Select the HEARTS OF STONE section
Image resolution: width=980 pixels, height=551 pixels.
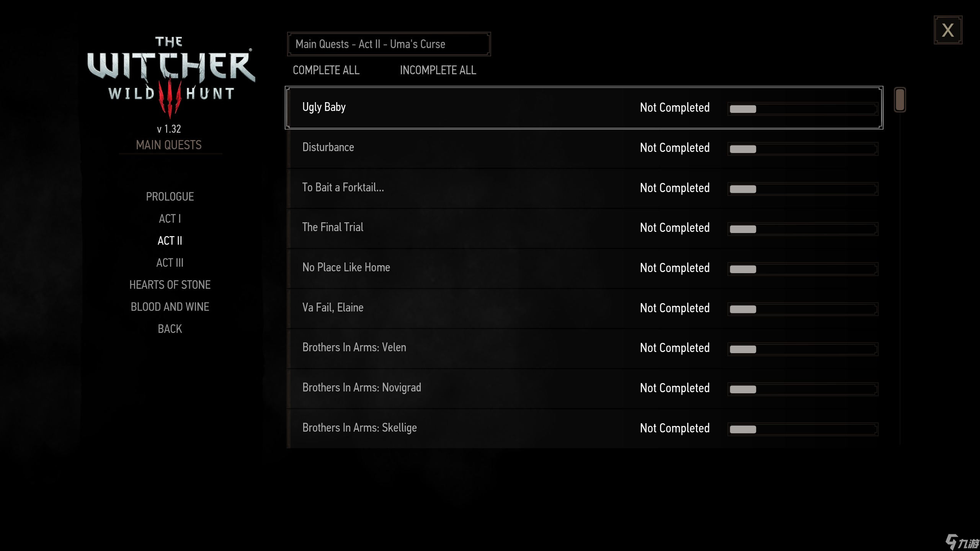point(170,285)
